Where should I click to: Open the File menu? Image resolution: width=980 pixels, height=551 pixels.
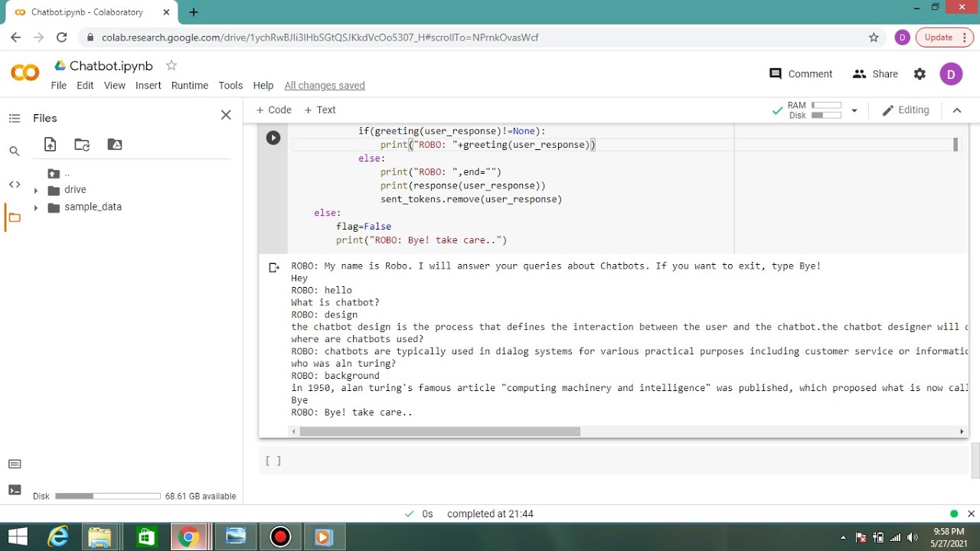(59, 85)
